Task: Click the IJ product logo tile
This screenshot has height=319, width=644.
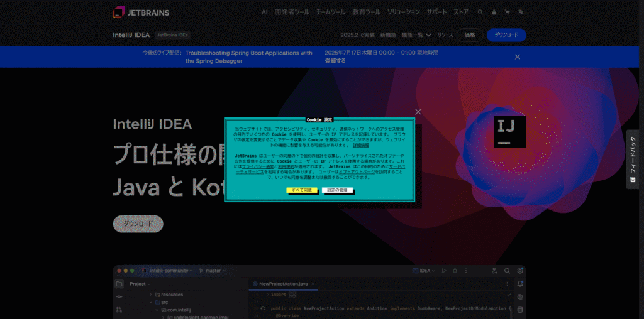Action: point(509,132)
